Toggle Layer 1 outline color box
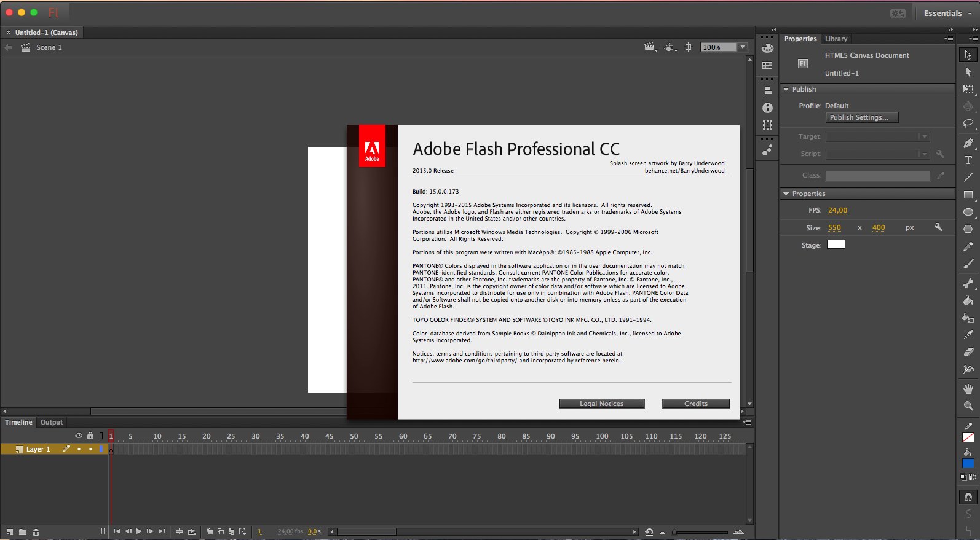The height and width of the screenshot is (540, 980). (101, 449)
